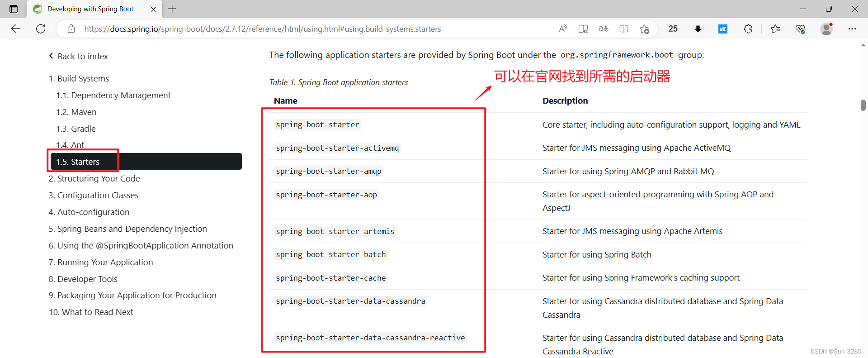This screenshot has width=868, height=358.
Task: Open 1. Build Systems section
Action: (x=79, y=78)
